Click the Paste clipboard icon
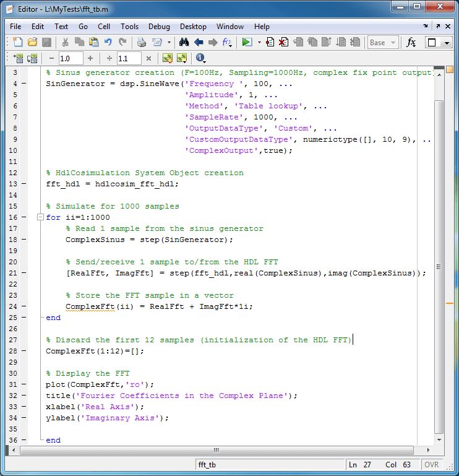This screenshot has width=459, height=476. [93, 42]
